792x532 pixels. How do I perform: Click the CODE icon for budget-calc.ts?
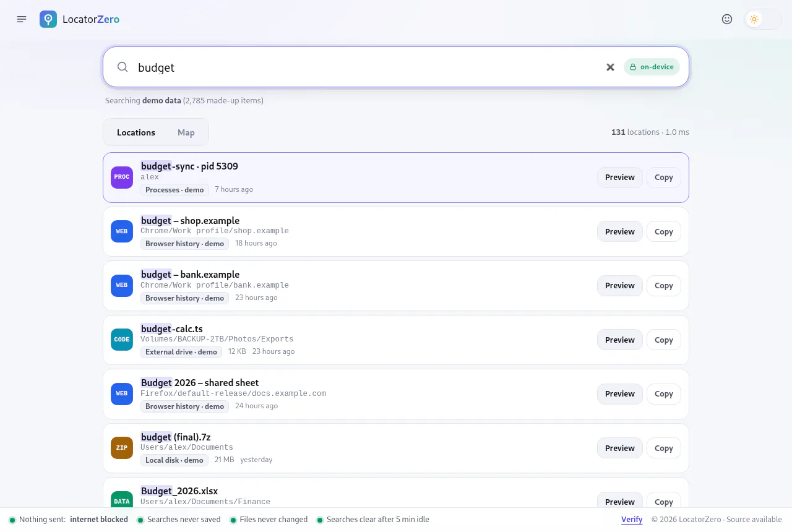tap(122, 340)
